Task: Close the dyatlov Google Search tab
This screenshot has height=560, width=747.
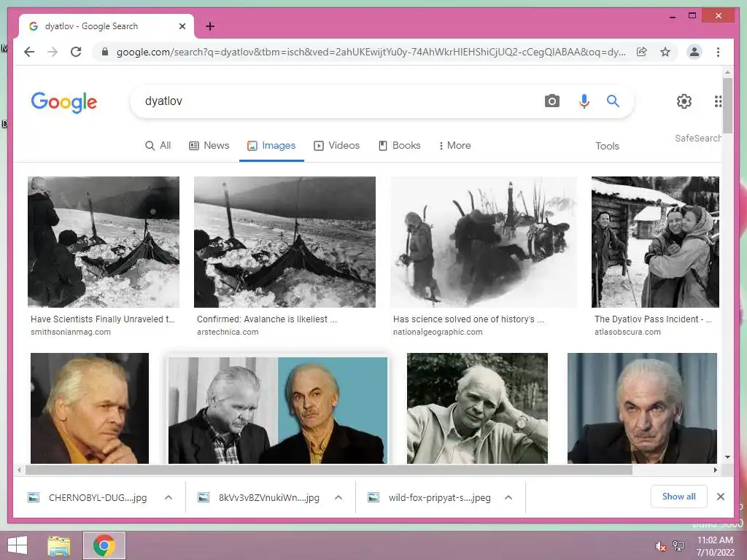Action: coord(182,26)
